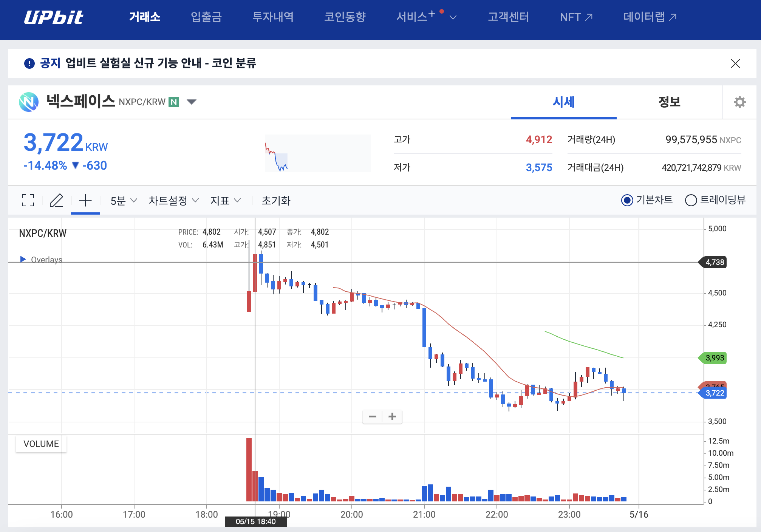Click the 초기화 reset button
The height and width of the screenshot is (532, 761).
276,201
